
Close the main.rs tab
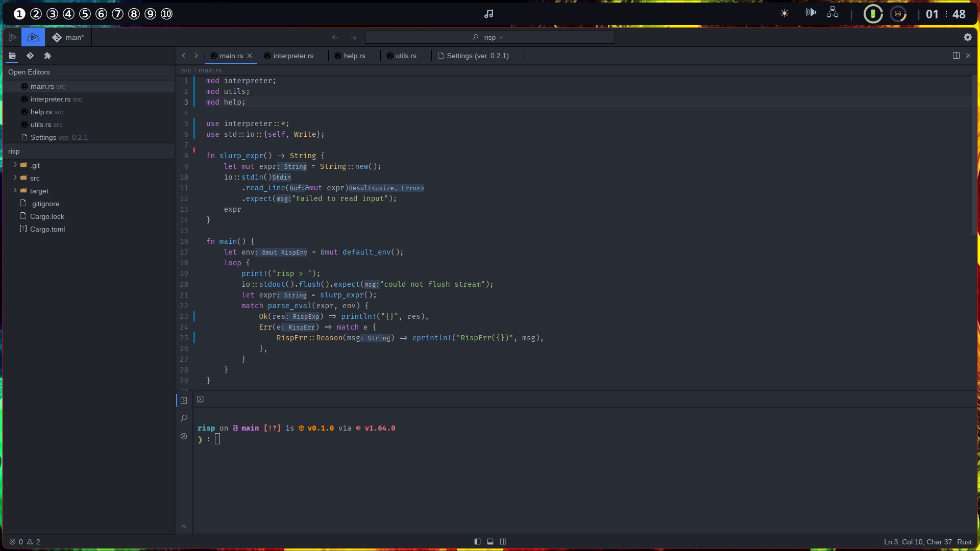tap(250, 56)
